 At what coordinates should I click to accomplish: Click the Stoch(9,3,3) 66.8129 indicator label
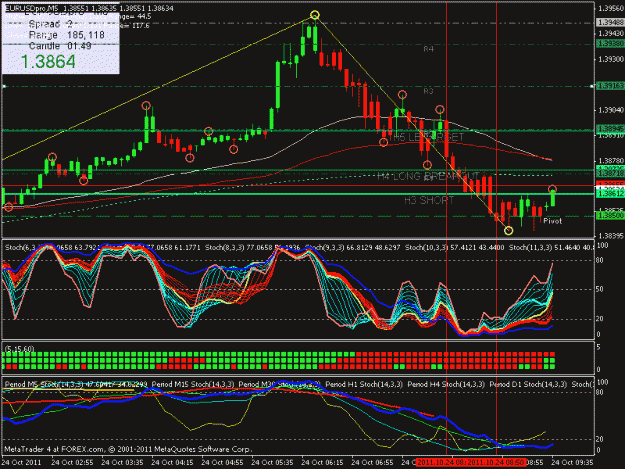352,247
